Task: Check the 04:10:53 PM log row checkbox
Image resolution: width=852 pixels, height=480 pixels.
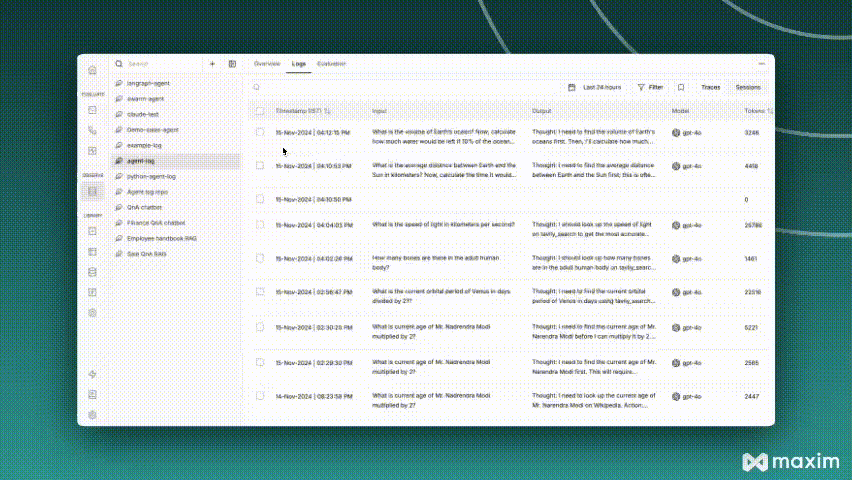Action: pyautogui.click(x=260, y=166)
